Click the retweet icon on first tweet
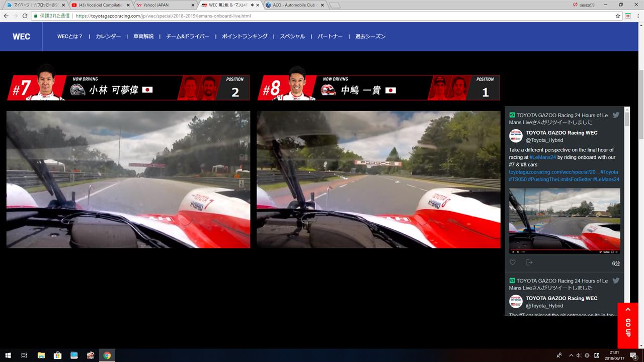The width and height of the screenshot is (644, 362). [x=512, y=115]
